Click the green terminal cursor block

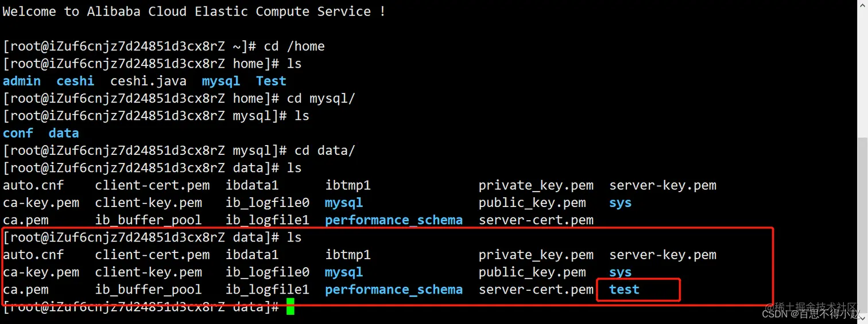click(290, 307)
